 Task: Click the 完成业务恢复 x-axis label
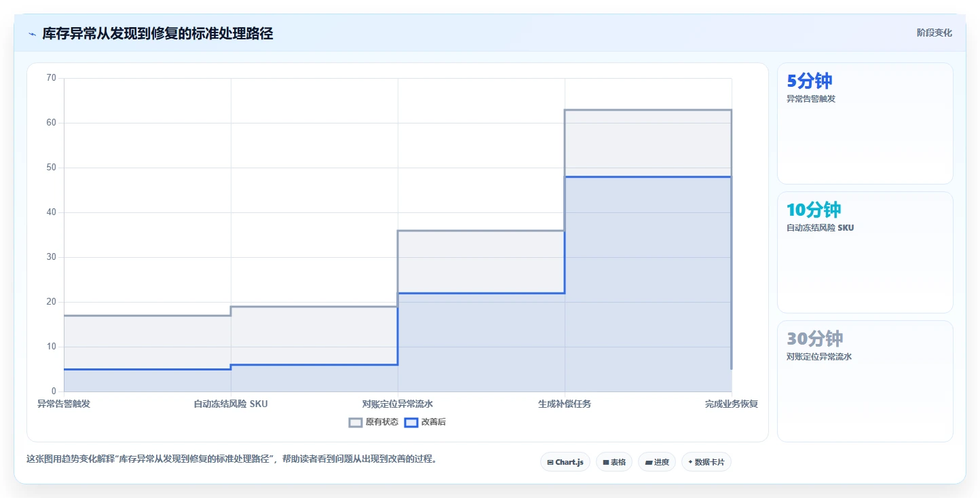[x=732, y=404]
